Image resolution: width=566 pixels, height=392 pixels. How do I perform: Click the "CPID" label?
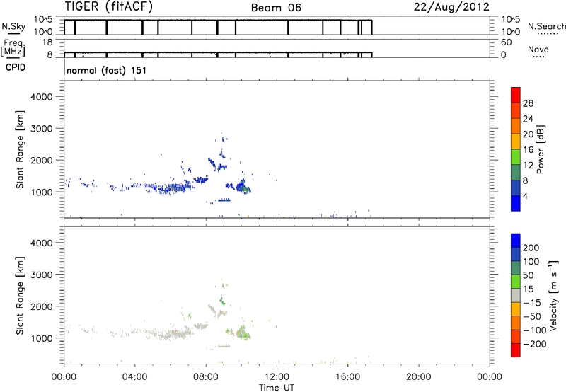[x=16, y=67]
